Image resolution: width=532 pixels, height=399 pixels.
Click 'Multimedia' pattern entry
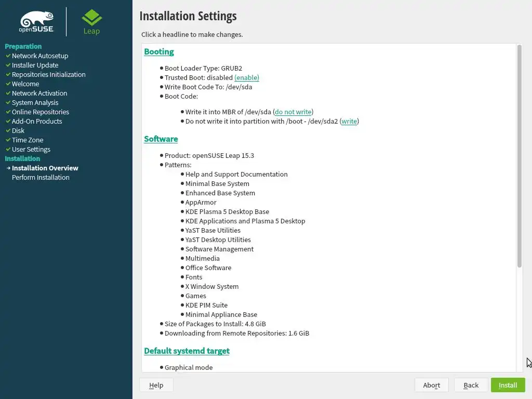point(203,259)
